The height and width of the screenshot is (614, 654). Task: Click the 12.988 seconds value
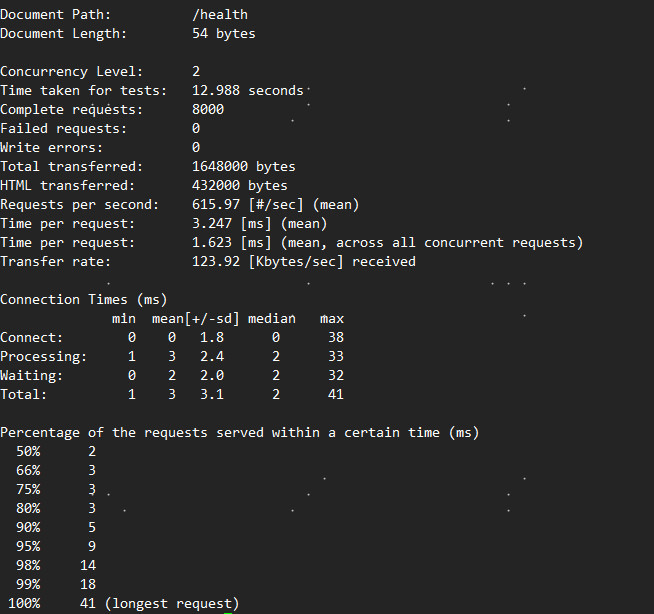(247, 91)
